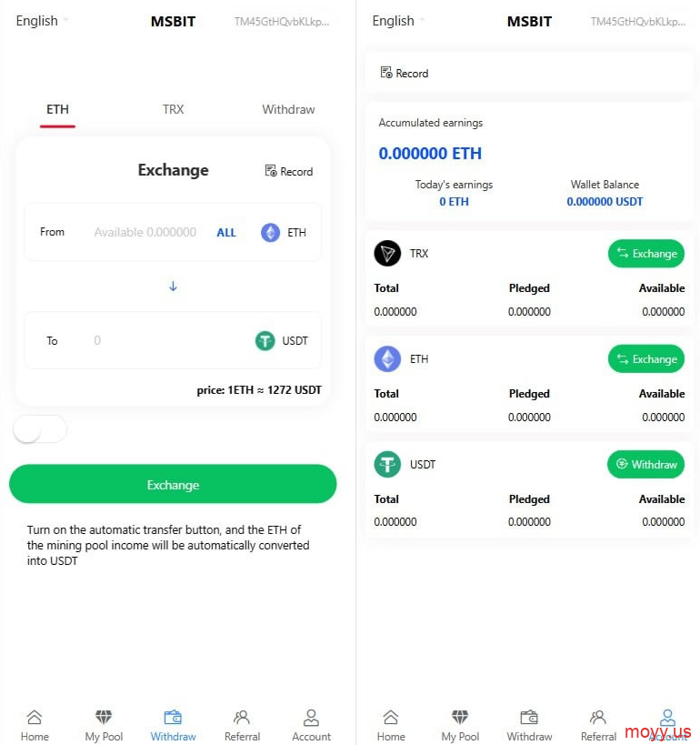
Task: Open Home icon in left bottom navigation
Action: tap(35, 717)
